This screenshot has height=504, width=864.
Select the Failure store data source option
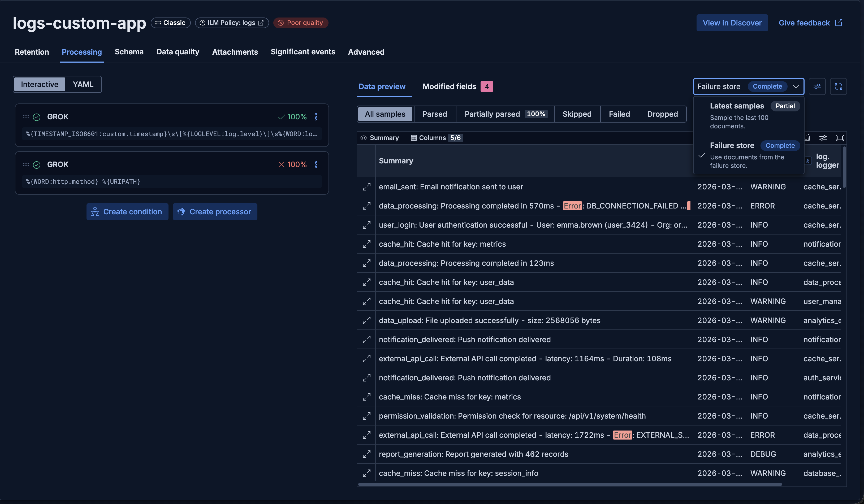pos(749,155)
